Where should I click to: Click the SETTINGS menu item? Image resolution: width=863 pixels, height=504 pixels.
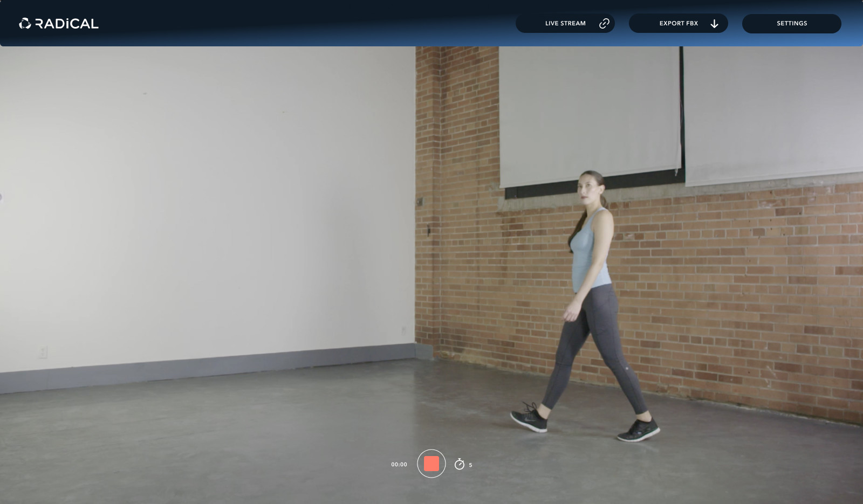point(791,23)
